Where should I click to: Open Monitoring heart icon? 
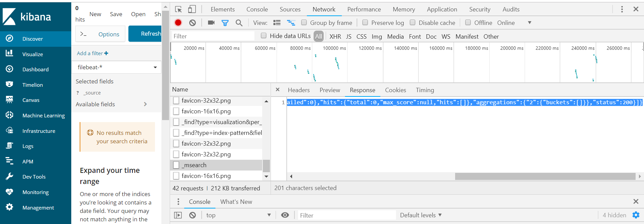(x=9, y=192)
